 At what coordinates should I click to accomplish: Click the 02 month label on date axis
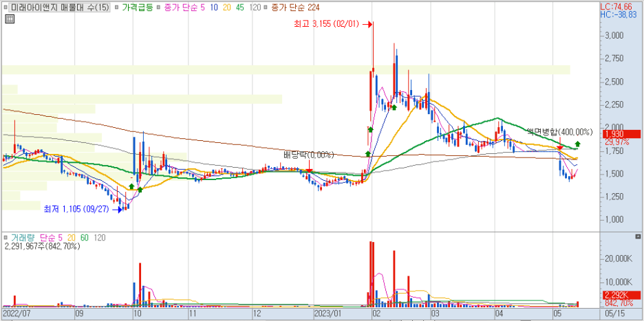click(376, 313)
